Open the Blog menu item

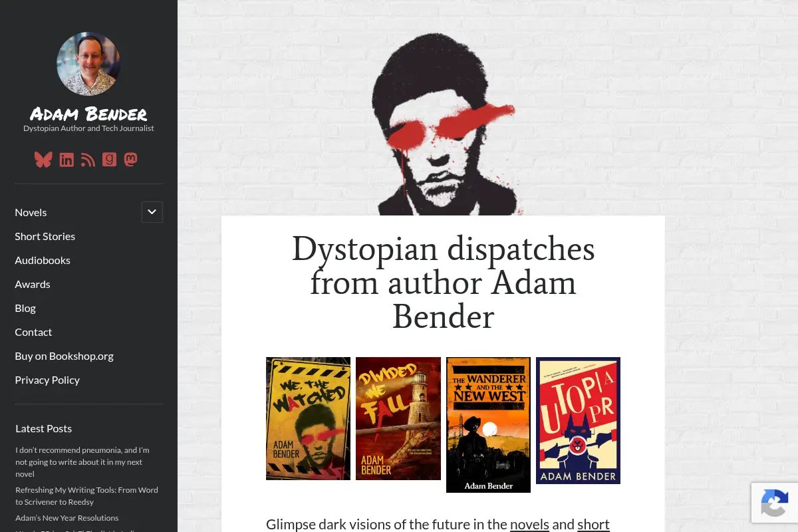tap(25, 308)
